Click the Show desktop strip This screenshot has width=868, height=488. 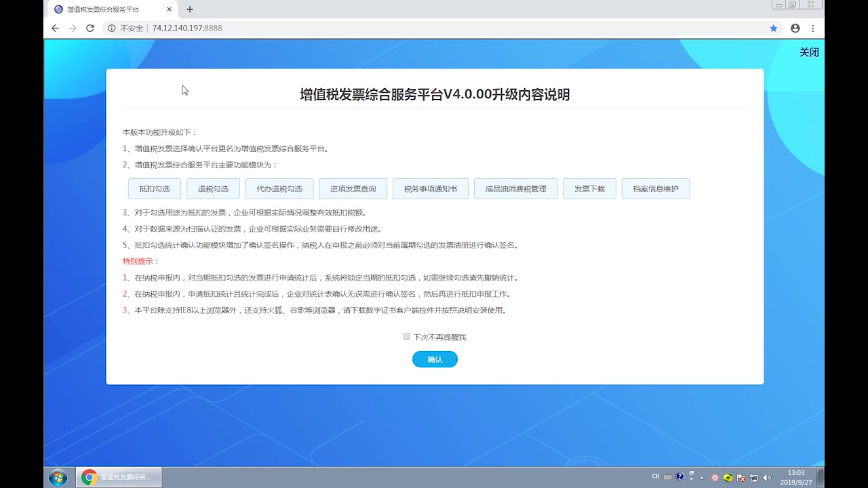(x=821, y=477)
